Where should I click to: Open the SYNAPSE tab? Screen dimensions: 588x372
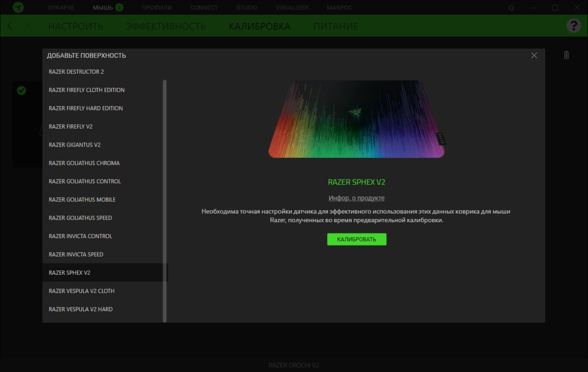coord(61,7)
